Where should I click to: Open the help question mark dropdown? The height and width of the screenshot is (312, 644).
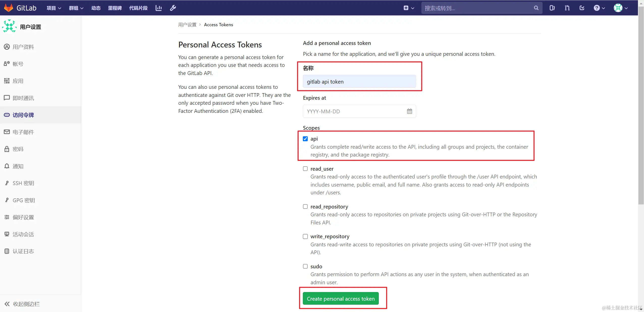(599, 8)
